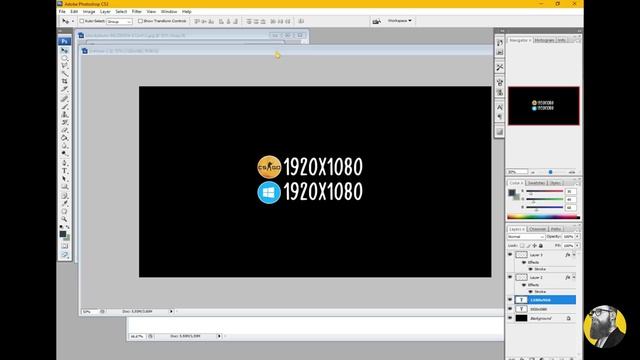Image resolution: width=640 pixels, height=360 pixels.
Task: Toggle Lock transparent pixels
Action: [x=522, y=246]
